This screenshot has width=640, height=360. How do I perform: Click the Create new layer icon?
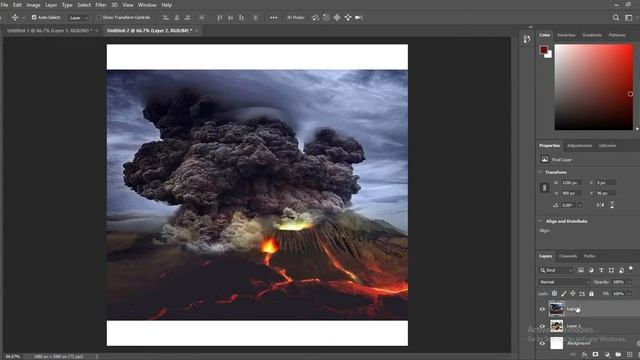[x=629, y=355]
